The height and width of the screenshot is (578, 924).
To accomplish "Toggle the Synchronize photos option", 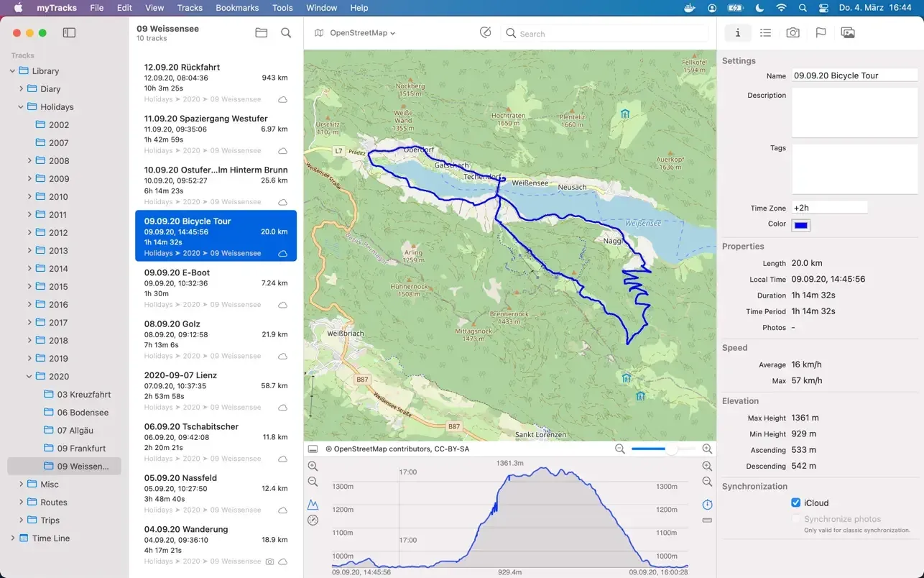I will click(796, 518).
